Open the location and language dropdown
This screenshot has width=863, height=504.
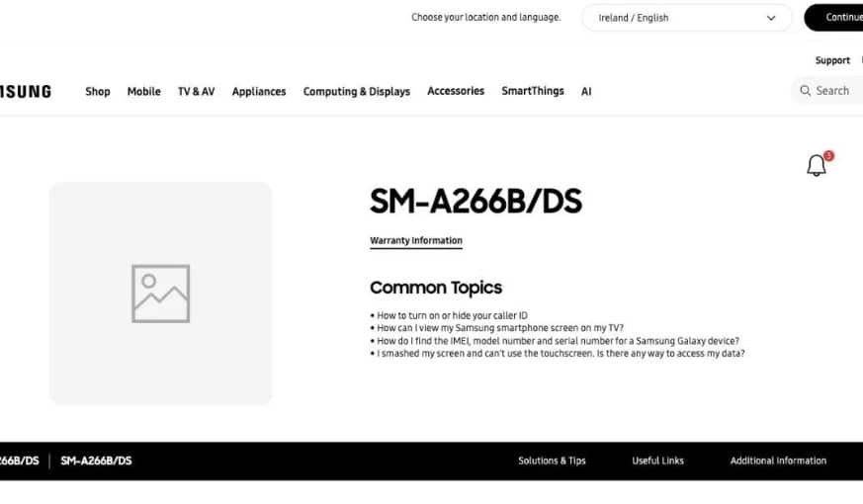[686, 18]
